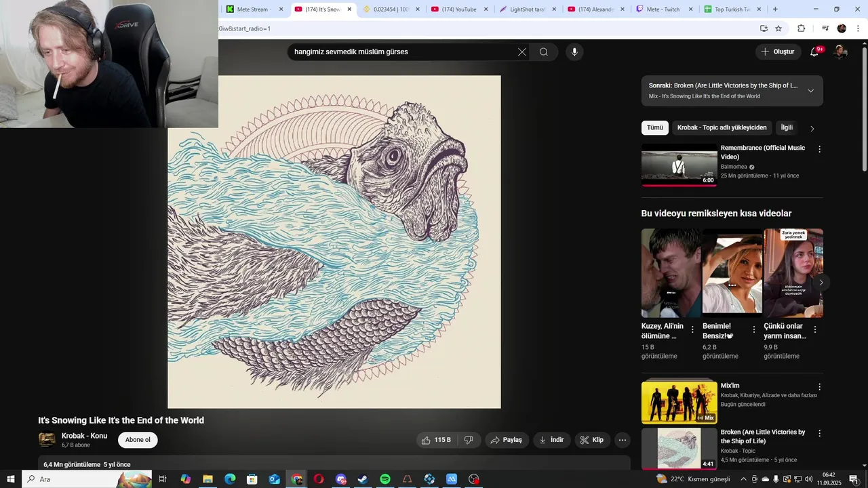
Task: Open Kuzey, Ali'nin ölümüne short thumbnail
Action: 671,272
